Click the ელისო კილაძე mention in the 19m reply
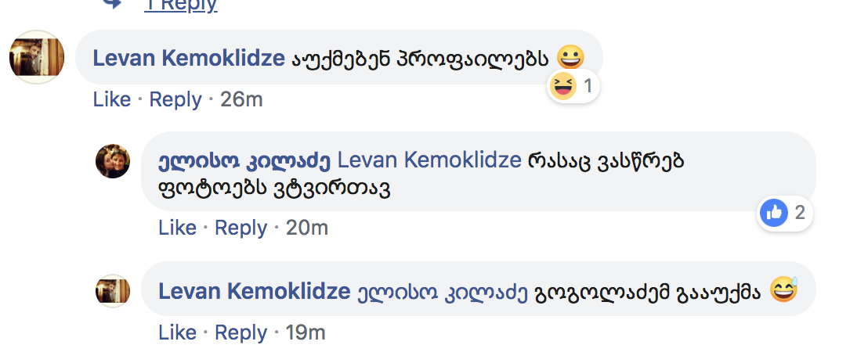 click(441, 292)
